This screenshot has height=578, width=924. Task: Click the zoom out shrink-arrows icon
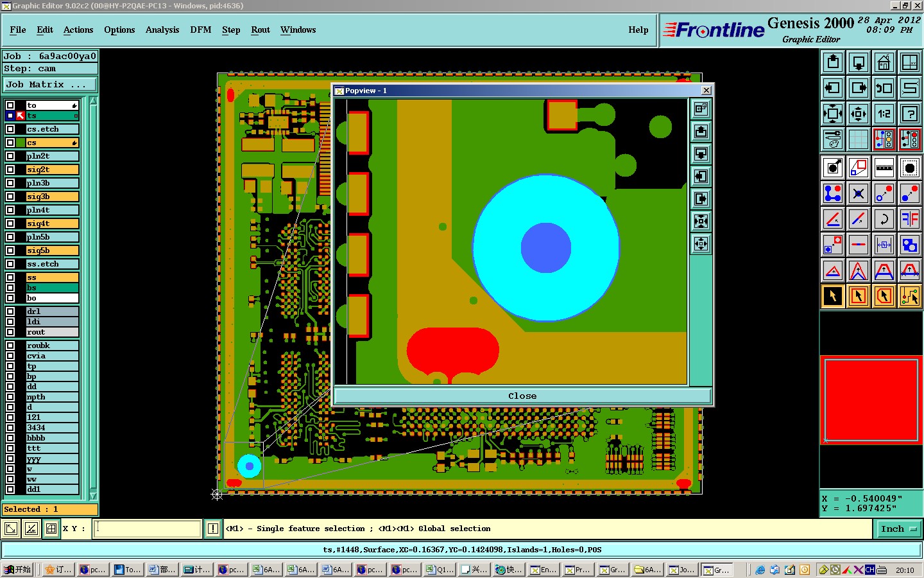tap(859, 114)
